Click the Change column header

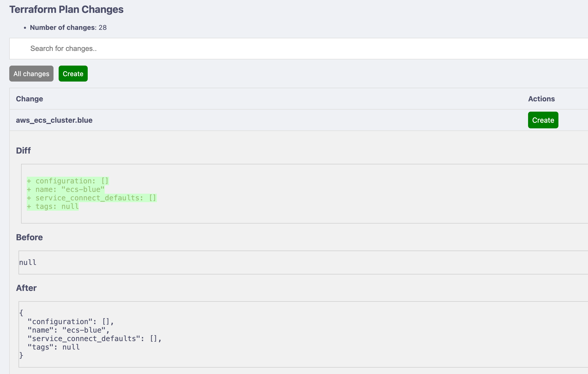click(x=29, y=99)
